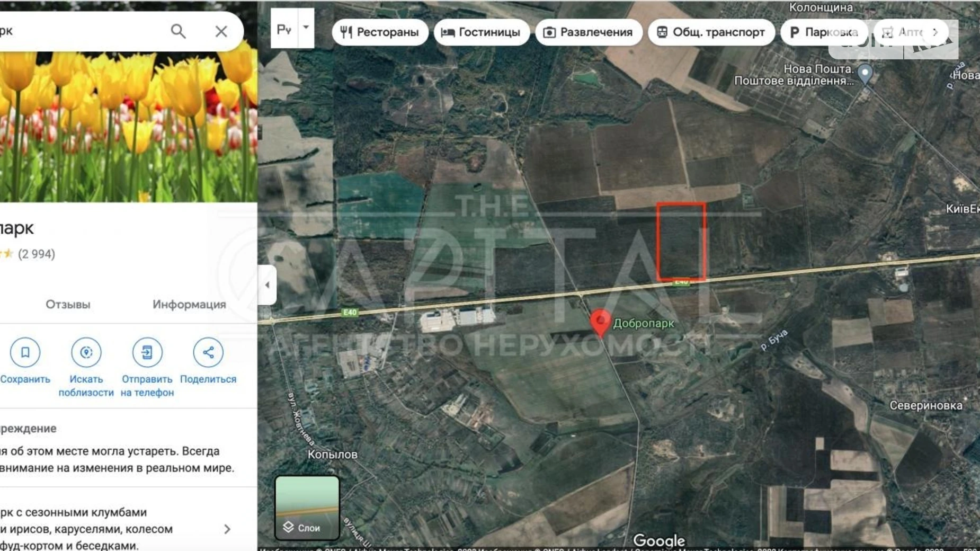The height and width of the screenshot is (551, 980).
Task: Click the Share icon
Action: point(208,352)
